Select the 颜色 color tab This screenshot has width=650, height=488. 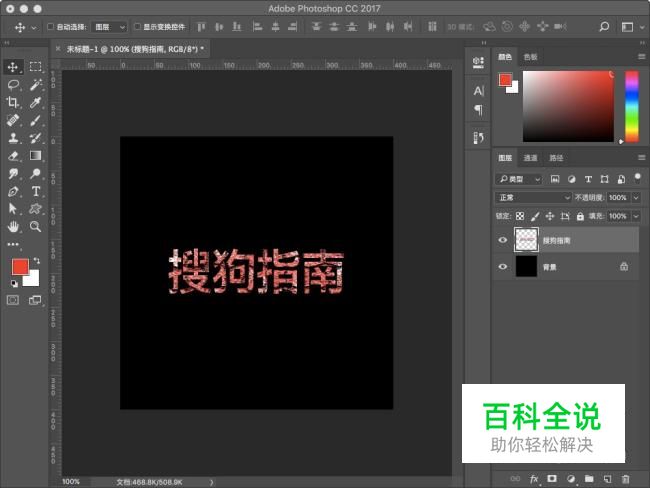coord(505,57)
